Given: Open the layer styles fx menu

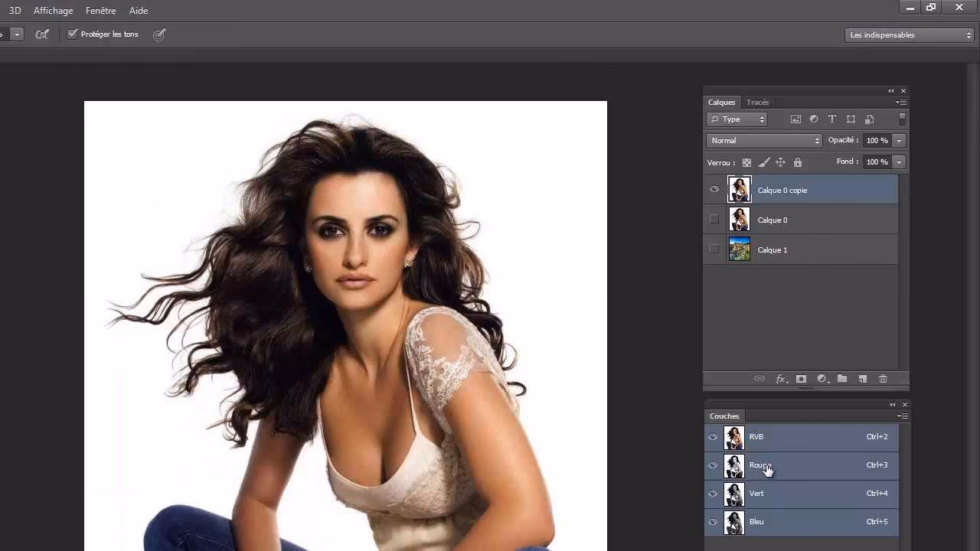Looking at the screenshot, I should (x=780, y=378).
